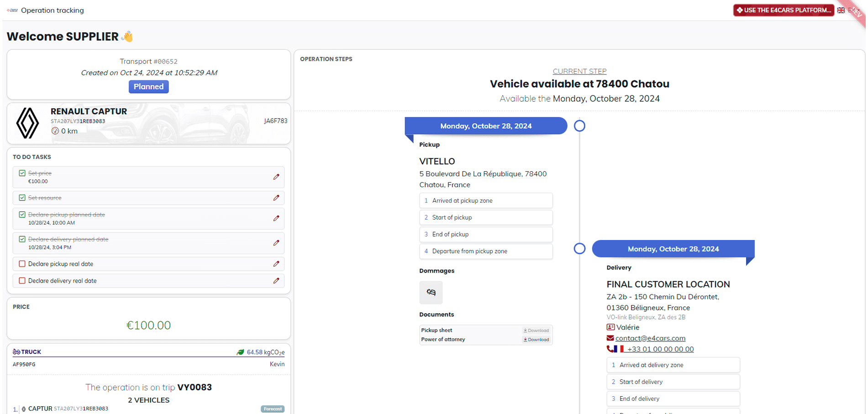Click trip number VY0083
The width and height of the screenshot is (868, 414).
[195, 387]
